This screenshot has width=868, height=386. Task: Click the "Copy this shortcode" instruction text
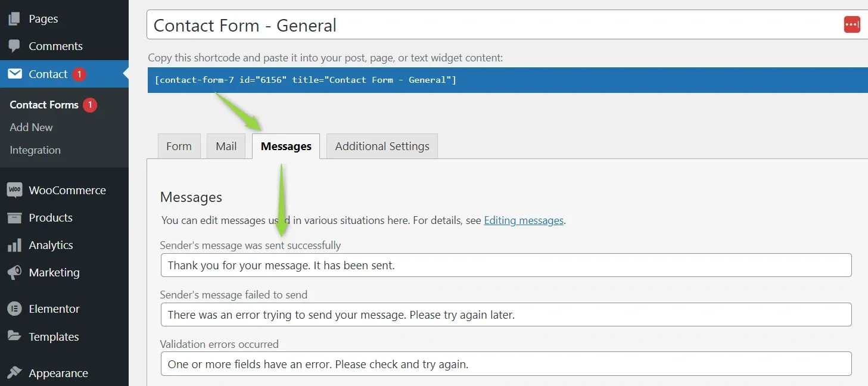pyautogui.click(x=325, y=58)
